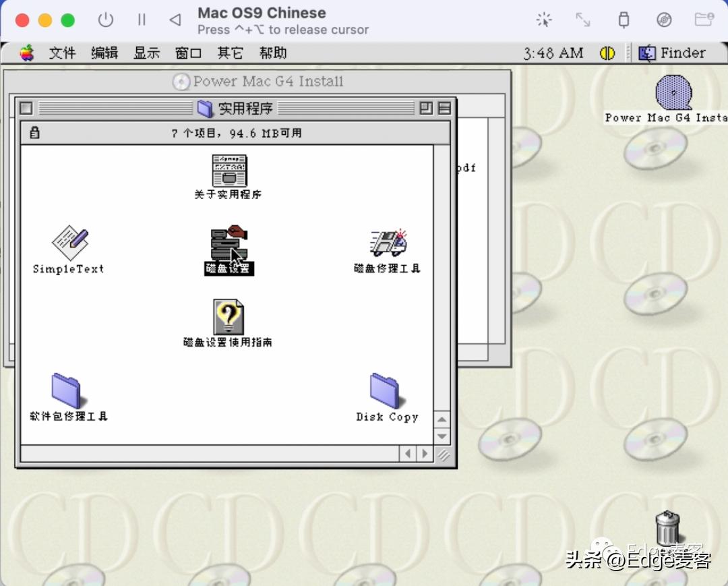Viewport: 728px width, 586px height.
Task: Open the Apple menu
Action: (26, 53)
